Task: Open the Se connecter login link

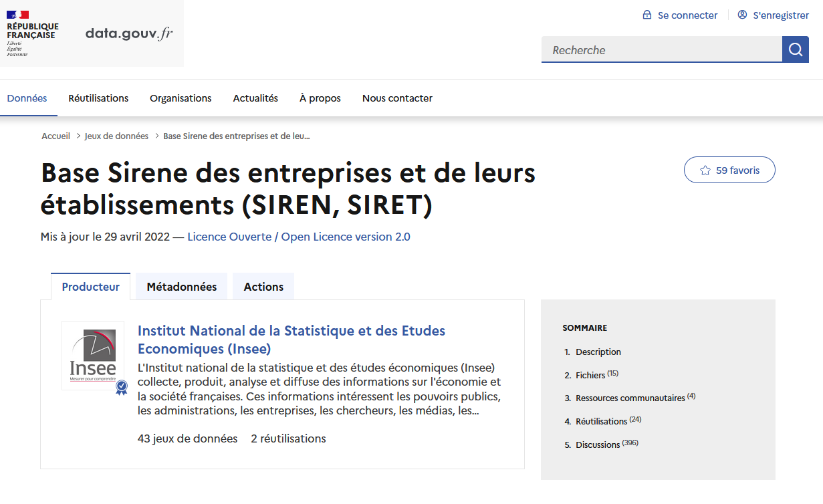Action: 680,15
